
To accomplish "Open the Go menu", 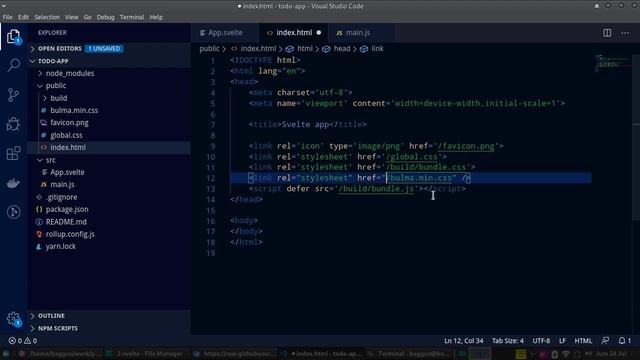I will pos(87,17).
